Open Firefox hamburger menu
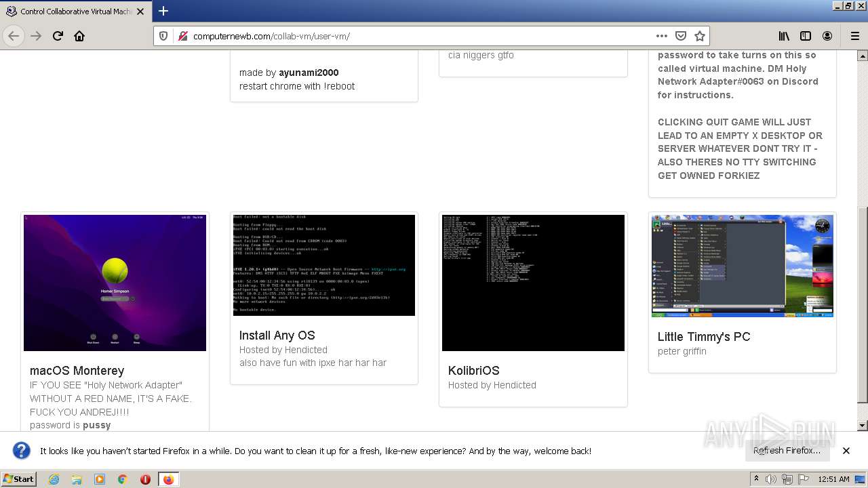Image resolution: width=868 pixels, height=488 pixels. (x=854, y=36)
